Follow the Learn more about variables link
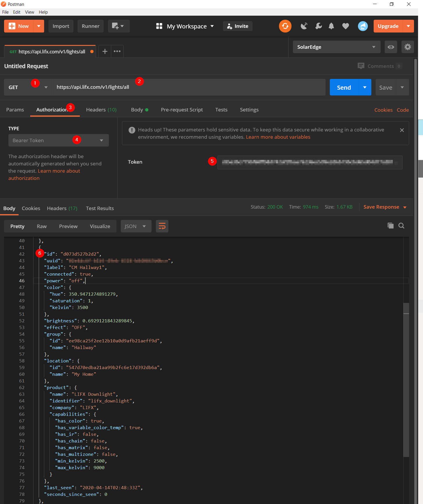This screenshot has width=423, height=504. pos(278,137)
